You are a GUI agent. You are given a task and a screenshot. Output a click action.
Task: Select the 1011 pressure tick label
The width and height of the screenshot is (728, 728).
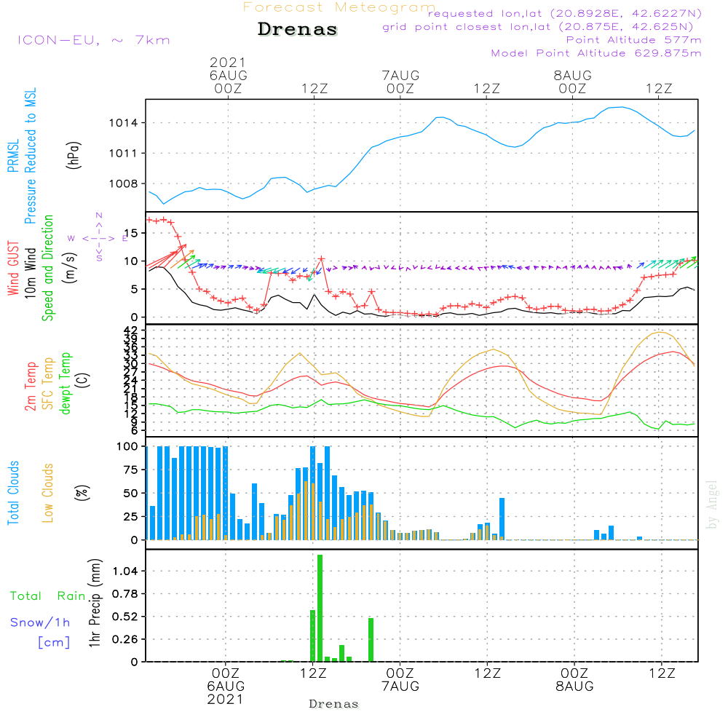(x=124, y=153)
